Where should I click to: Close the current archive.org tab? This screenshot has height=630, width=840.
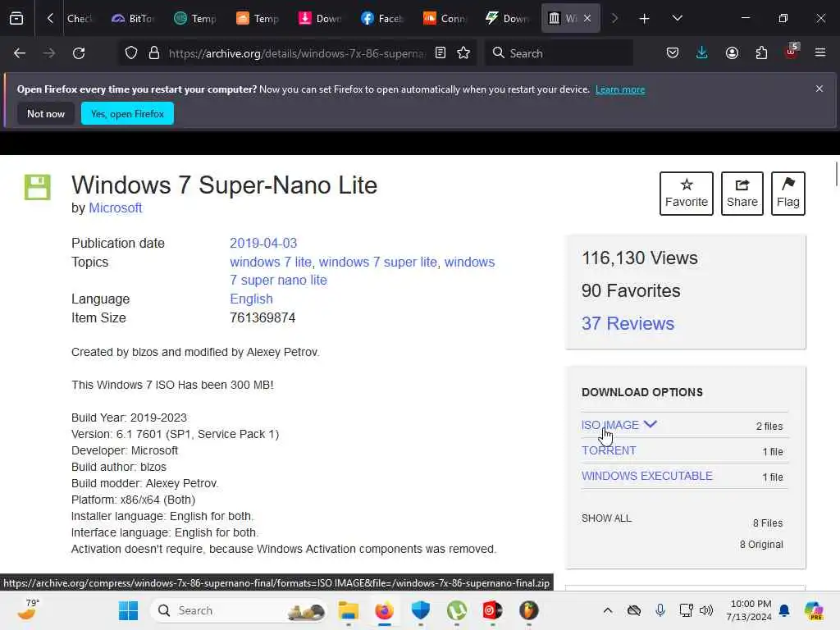587,18
